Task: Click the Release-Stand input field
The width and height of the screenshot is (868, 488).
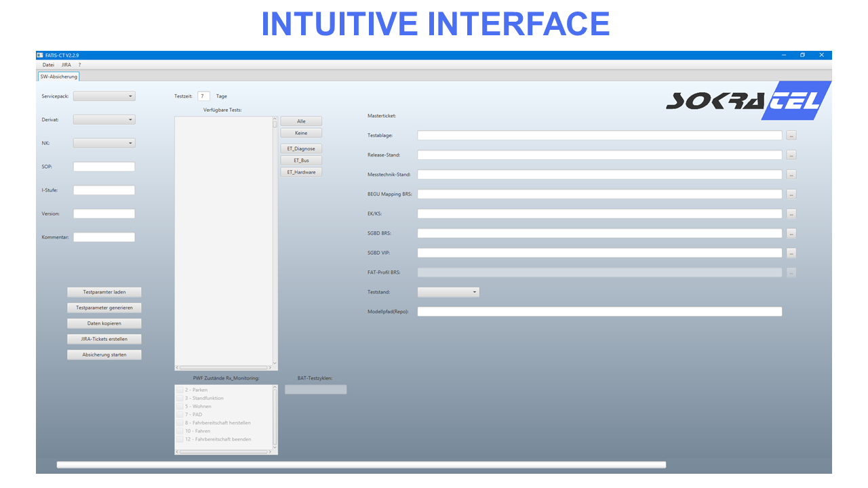Action: (x=599, y=155)
